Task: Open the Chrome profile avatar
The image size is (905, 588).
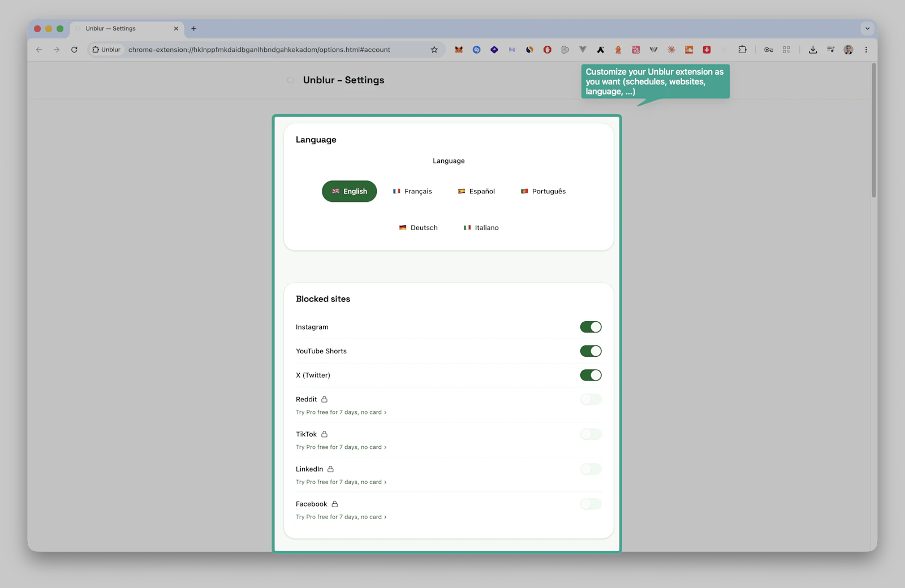Action: (848, 50)
